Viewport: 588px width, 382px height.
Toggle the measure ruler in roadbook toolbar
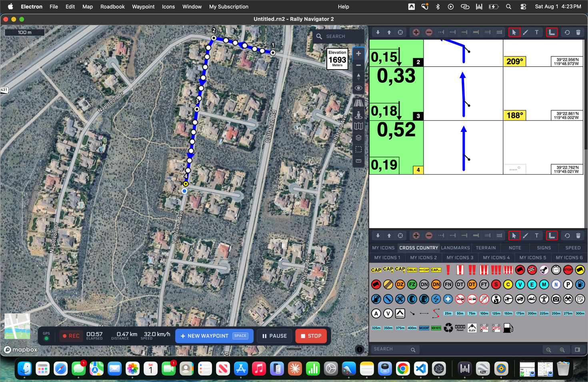tap(552, 32)
